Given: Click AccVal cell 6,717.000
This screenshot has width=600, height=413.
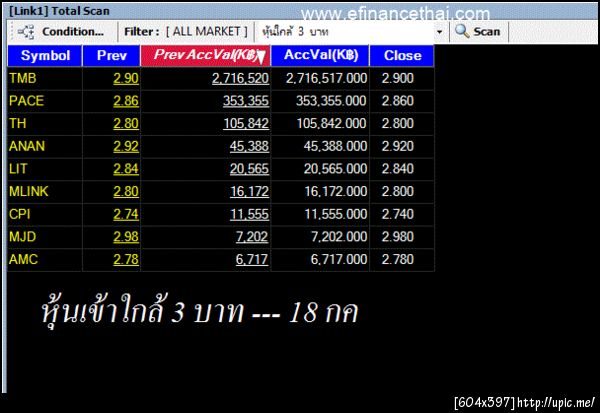Looking at the screenshot, I should coord(339,259).
